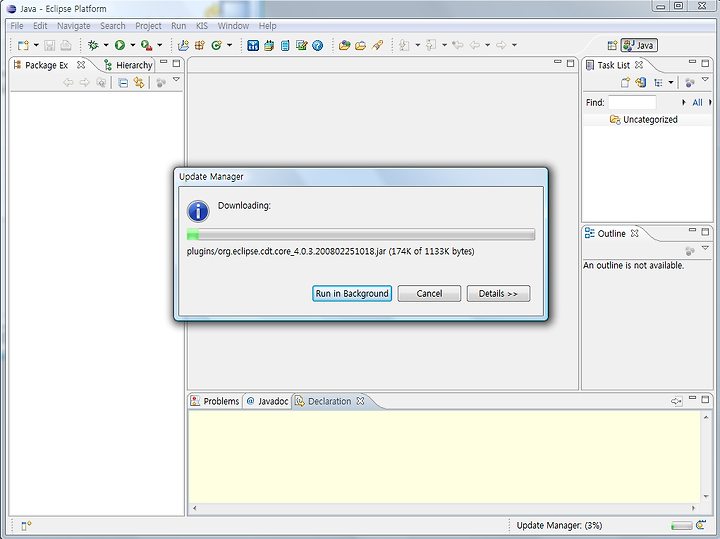The image size is (720, 539).
Task: Open the Back history dropdown arrow
Action: [x=488, y=45]
